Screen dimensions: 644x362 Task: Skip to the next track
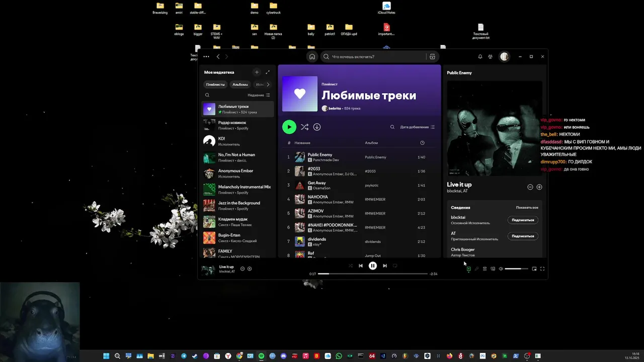(385, 266)
